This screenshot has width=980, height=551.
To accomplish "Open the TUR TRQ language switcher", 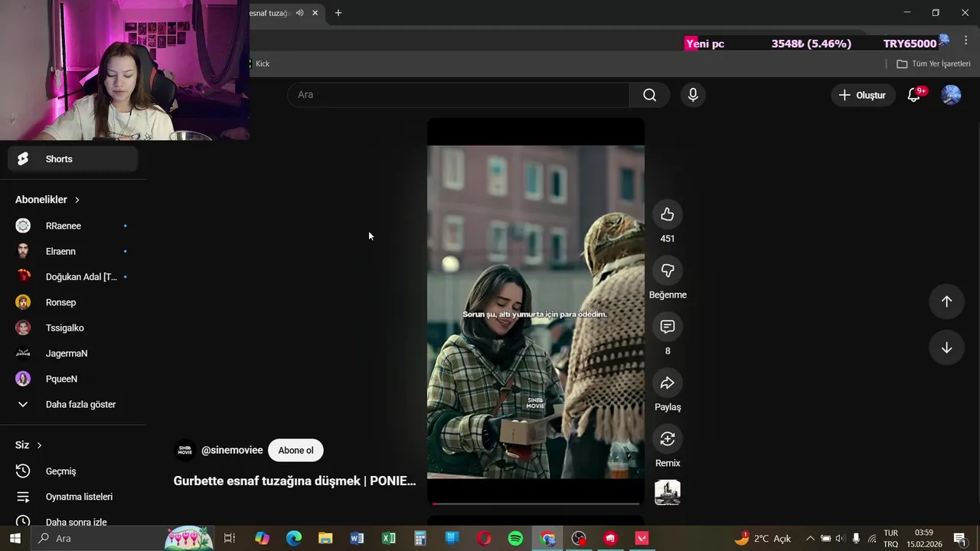I will point(891,539).
